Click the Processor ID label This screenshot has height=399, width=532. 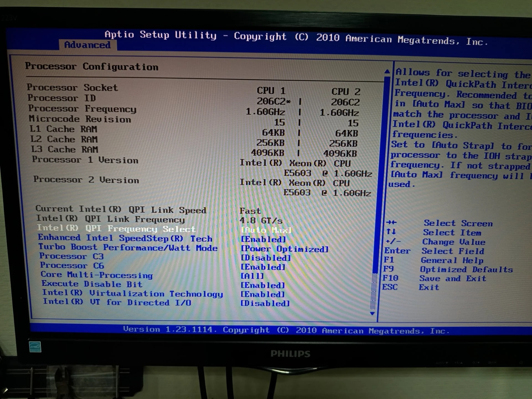[x=62, y=98]
